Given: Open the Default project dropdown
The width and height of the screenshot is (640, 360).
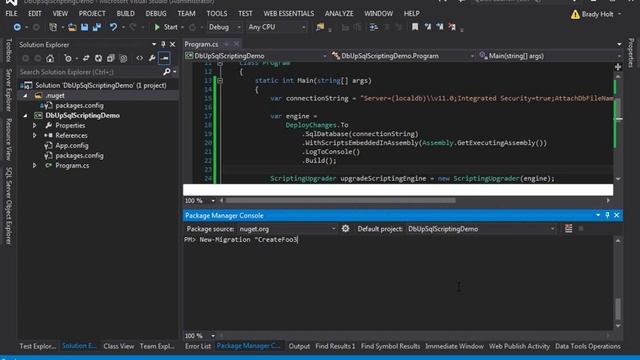Looking at the screenshot, I should pyautogui.click(x=481, y=229).
